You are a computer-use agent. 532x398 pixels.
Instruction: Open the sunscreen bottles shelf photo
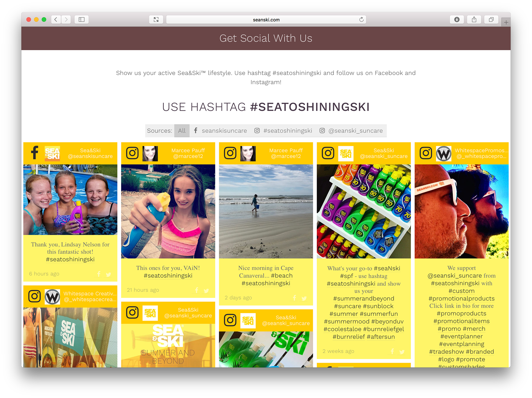(364, 211)
